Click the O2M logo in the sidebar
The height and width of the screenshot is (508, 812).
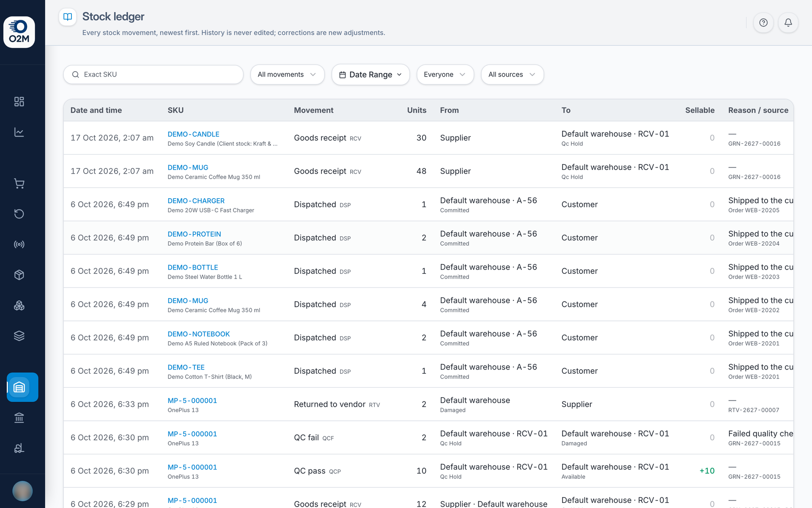[19, 32]
